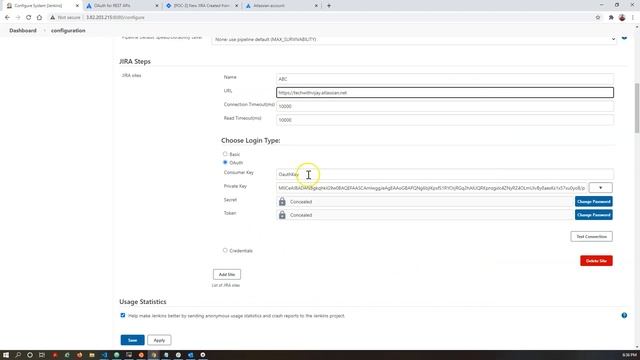Viewport: 640px width, 360px height.
Task: Open help icon beside pipeline durability dropdown
Action: coord(624,38)
